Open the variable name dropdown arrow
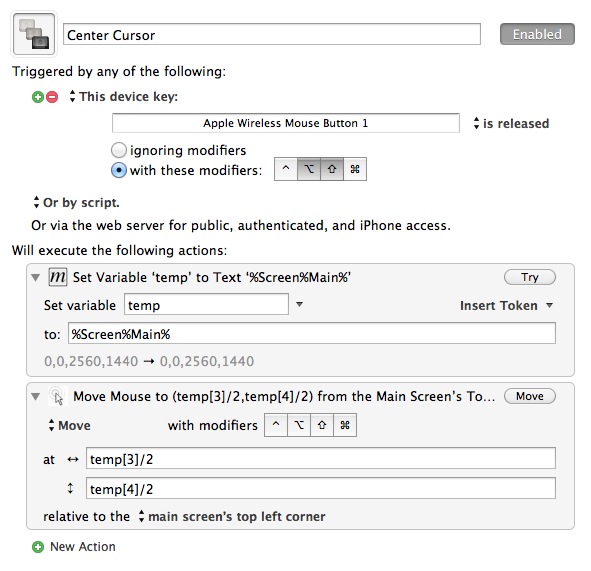591x571 pixels. coord(299,304)
